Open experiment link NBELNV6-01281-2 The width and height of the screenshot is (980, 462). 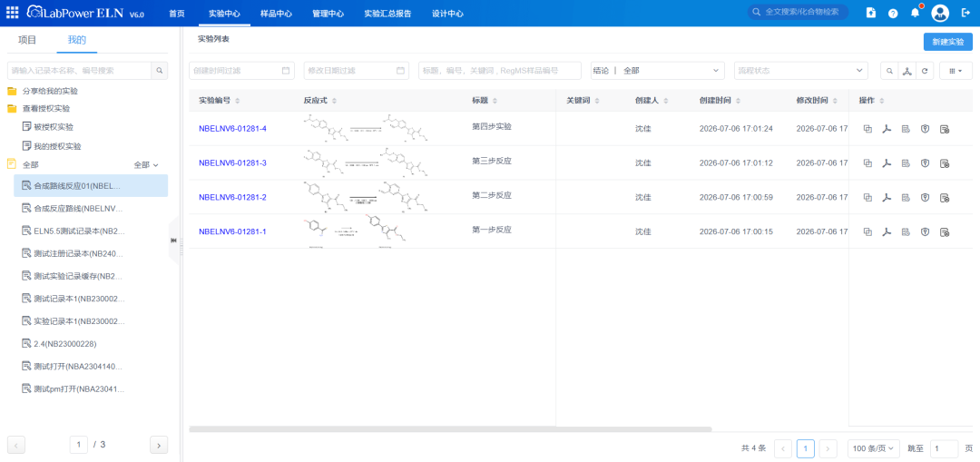232,198
